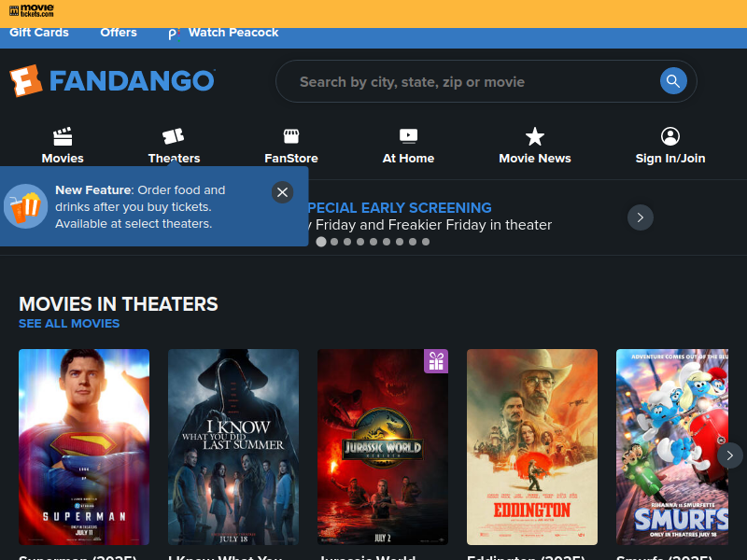
Task: Open Sign In/Join
Action: (670, 146)
